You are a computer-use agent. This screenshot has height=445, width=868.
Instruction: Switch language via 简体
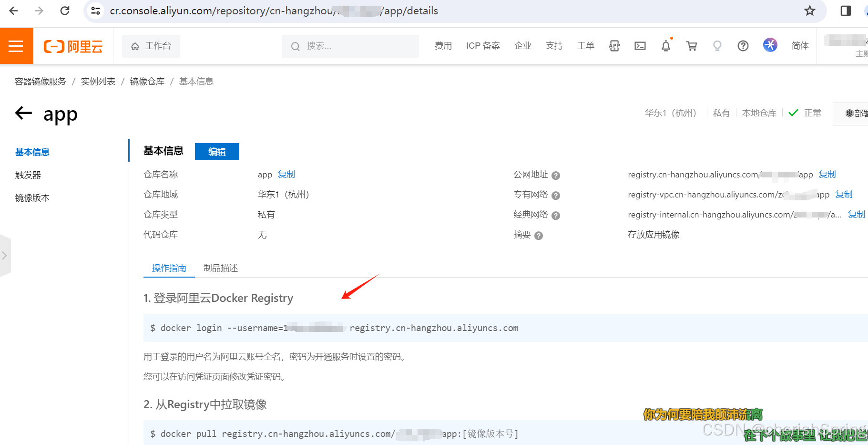(x=800, y=46)
